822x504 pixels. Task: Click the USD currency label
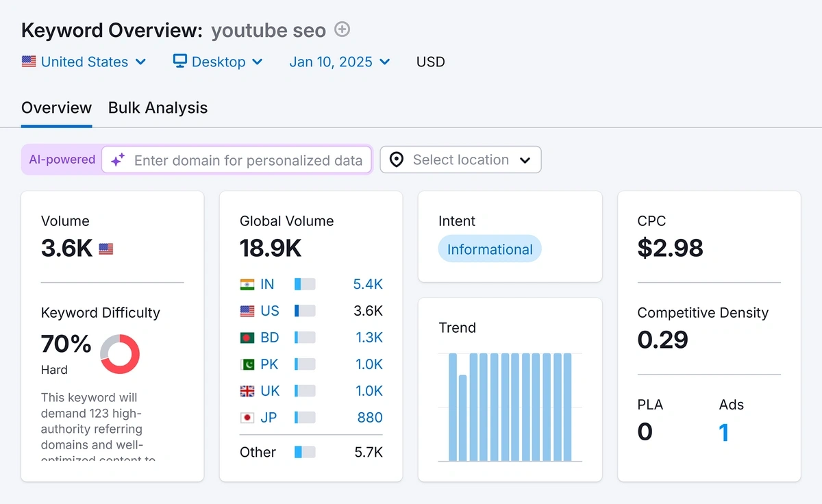(x=431, y=62)
